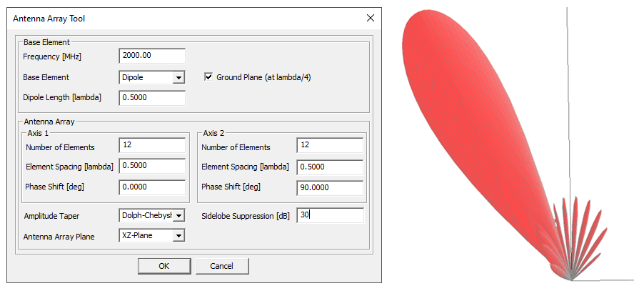
Task: Click Axis 1 Number of Elements field
Action: click(x=152, y=147)
